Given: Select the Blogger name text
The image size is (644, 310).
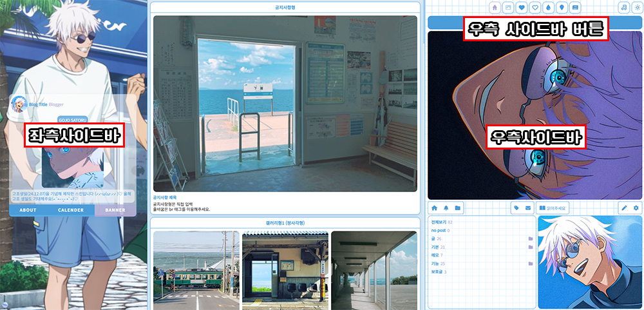Looking at the screenshot, I should [56, 104].
